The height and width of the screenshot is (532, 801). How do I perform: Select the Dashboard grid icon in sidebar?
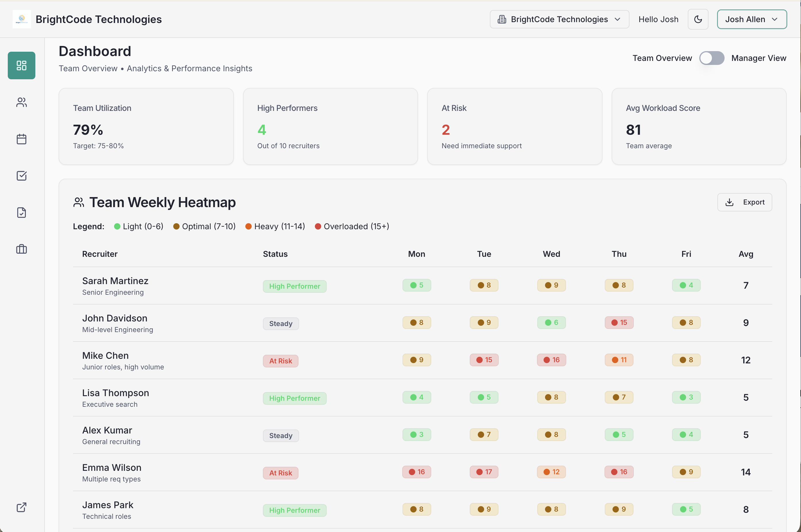pyautogui.click(x=21, y=65)
